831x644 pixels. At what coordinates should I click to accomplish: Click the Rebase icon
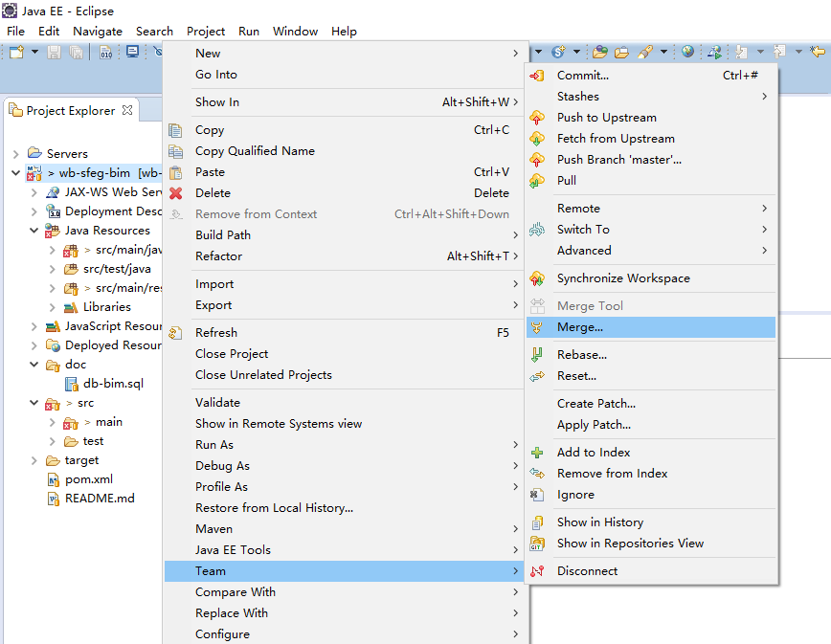point(537,355)
